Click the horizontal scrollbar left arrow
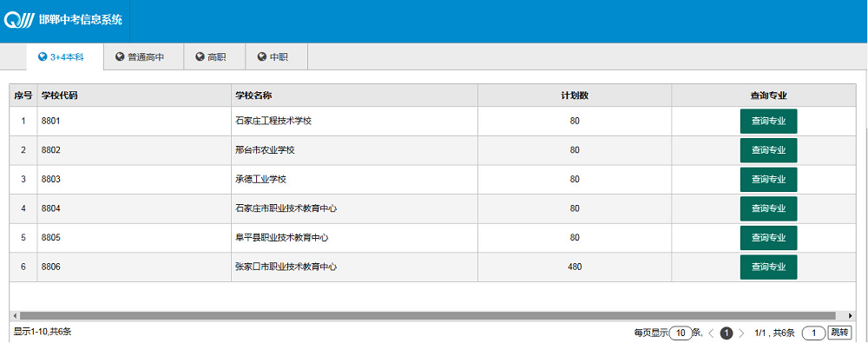Screen dimensions: 868x343 click(x=15, y=316)
